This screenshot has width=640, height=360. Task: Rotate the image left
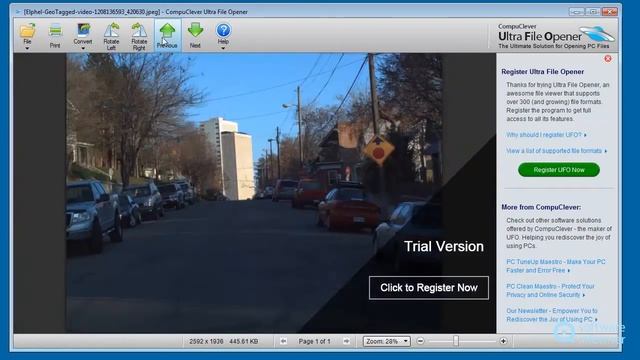coord(111,36)
